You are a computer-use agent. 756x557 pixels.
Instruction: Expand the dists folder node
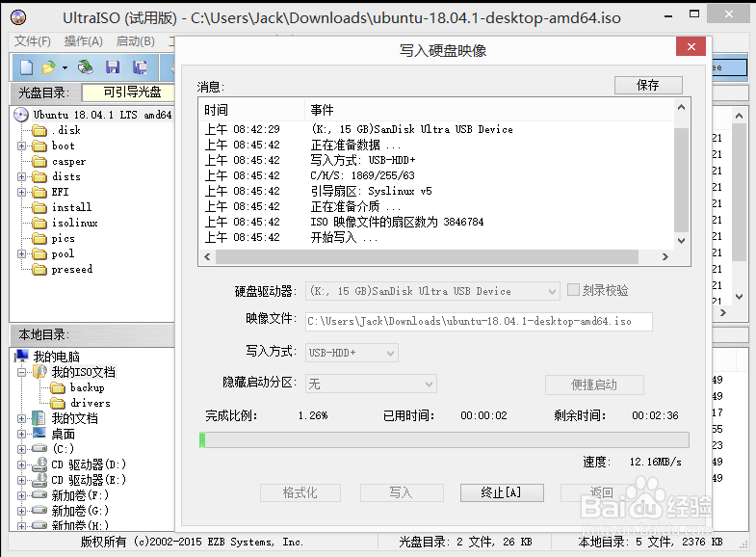(22, 176)
